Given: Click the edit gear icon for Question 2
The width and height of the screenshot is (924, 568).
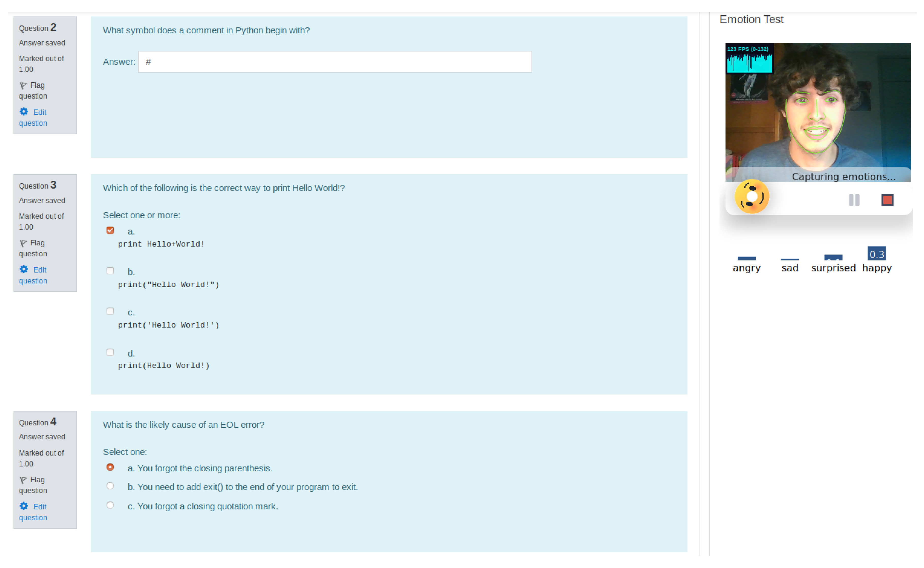Looking at the screenshot, I should point(24,112).
